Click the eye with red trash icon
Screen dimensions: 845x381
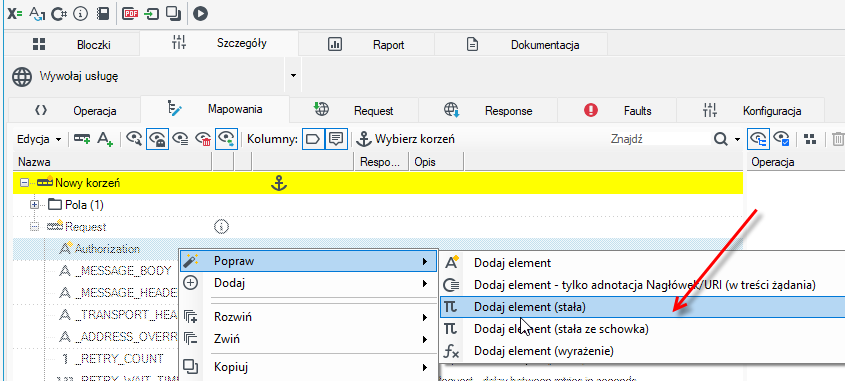202,139
